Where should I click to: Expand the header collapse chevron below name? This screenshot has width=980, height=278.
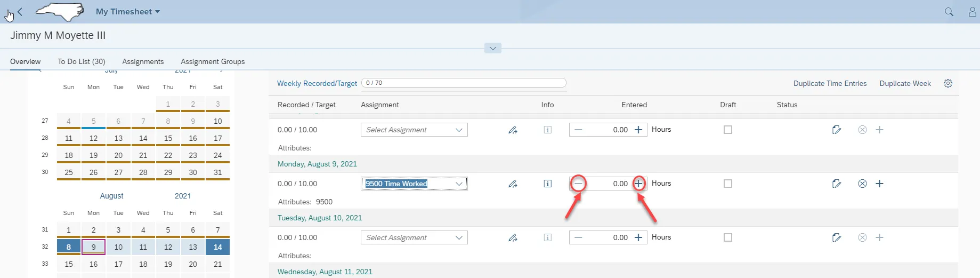[x=492, y=49]
